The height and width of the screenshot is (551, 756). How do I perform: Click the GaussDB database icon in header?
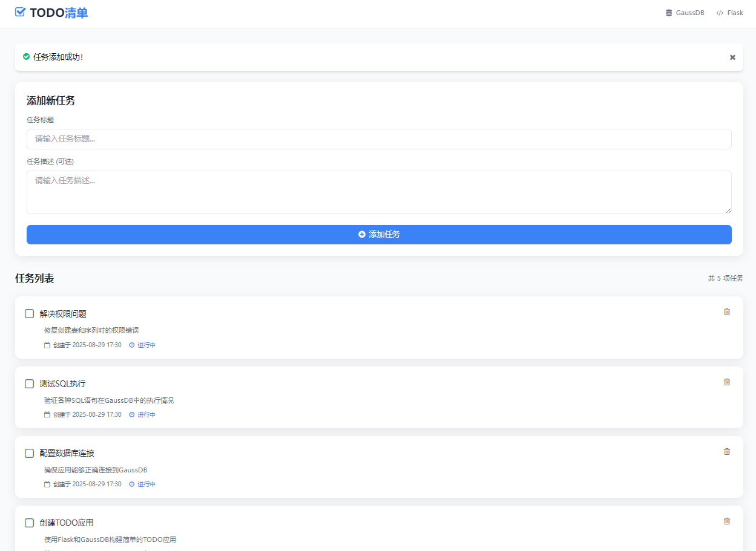[669, 13]
